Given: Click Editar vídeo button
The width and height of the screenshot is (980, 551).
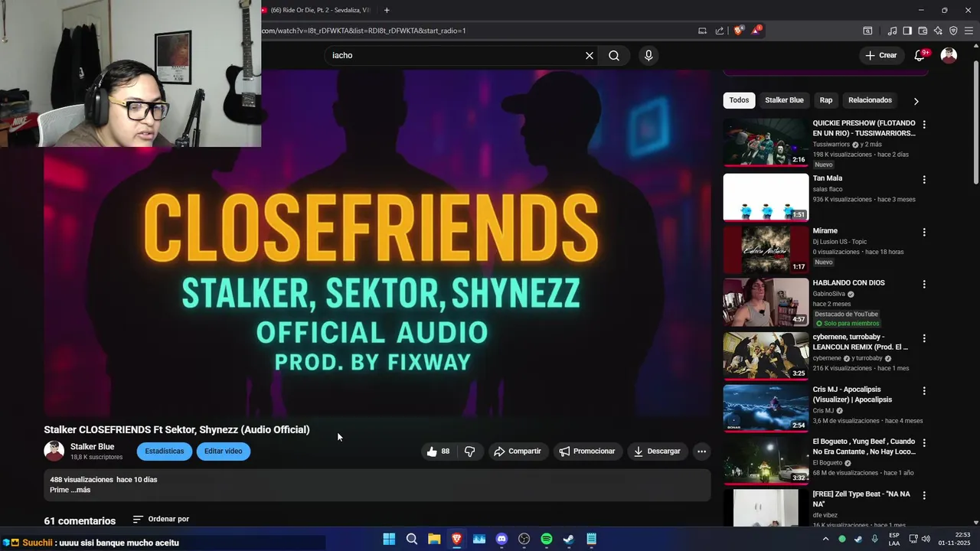Looking at the screenshot, I should tap(224, 452).
